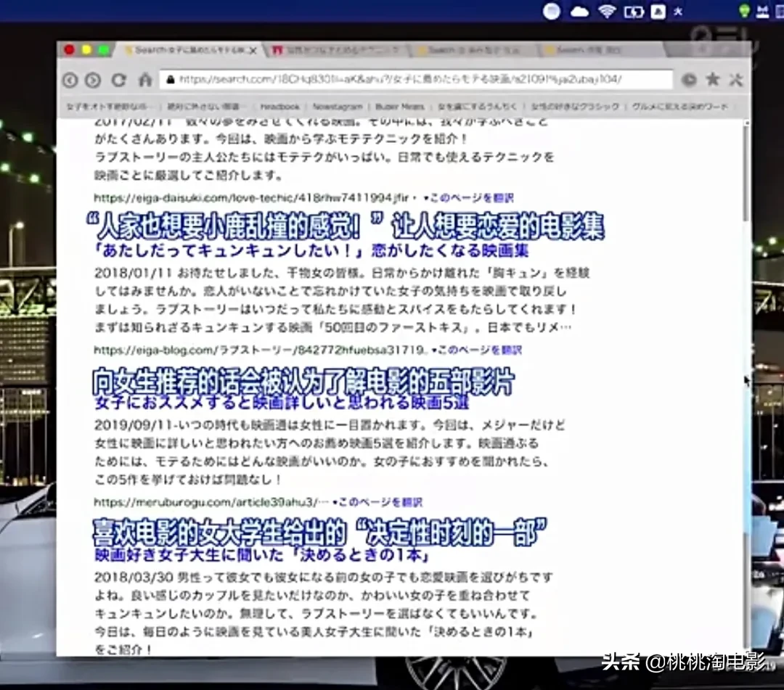784x690 pixels.
Task: Open the Buzer Meals bookmark
Action: pos(399,107)
